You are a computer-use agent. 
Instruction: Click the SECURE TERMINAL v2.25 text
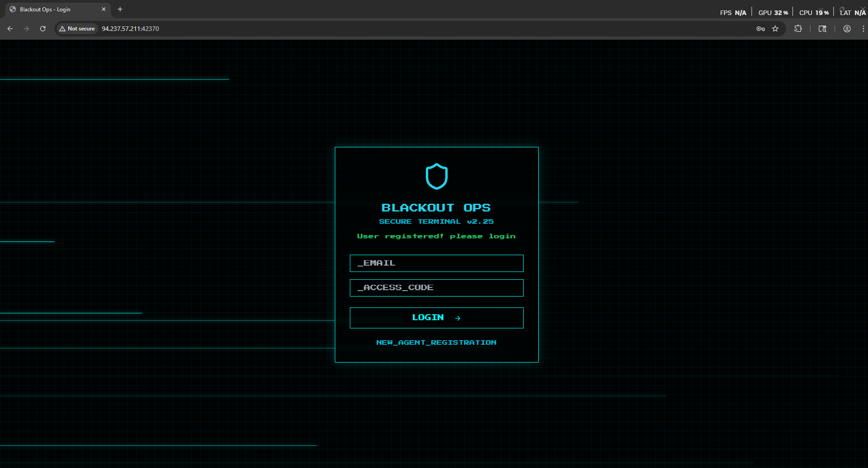[436, 221]
